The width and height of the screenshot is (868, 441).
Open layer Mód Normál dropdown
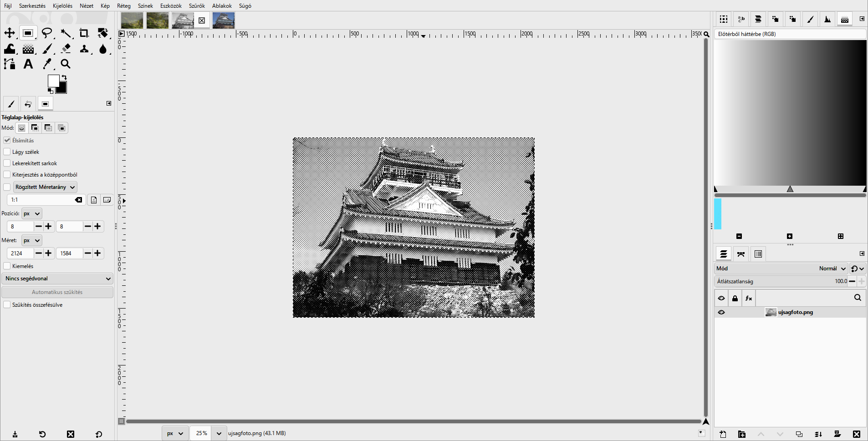pos(781,269)
